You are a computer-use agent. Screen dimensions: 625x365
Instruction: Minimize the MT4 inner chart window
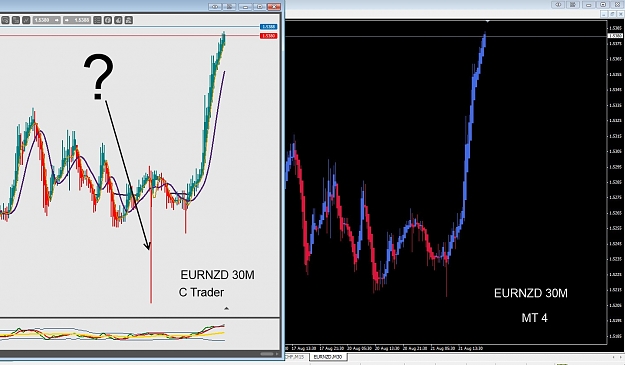click(604, 14)
